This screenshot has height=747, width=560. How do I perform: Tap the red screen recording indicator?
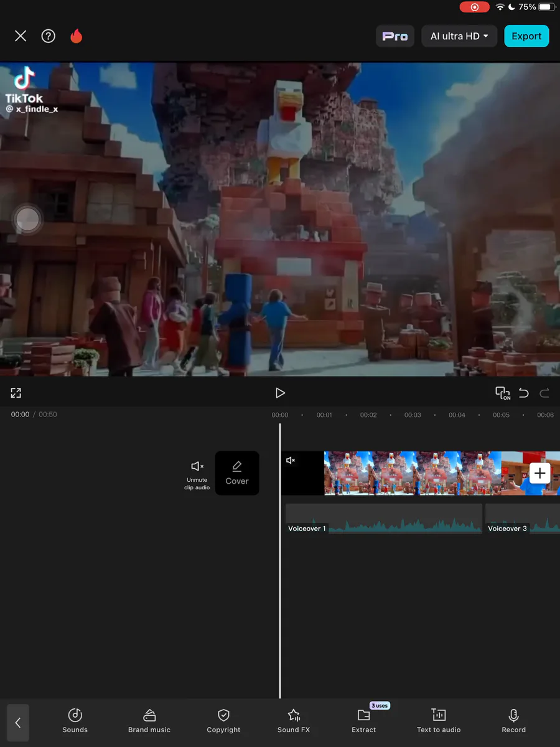coord(475,7)
